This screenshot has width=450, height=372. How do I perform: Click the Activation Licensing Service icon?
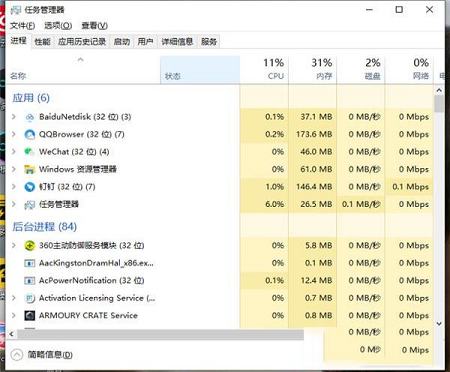tap(30, 298)
